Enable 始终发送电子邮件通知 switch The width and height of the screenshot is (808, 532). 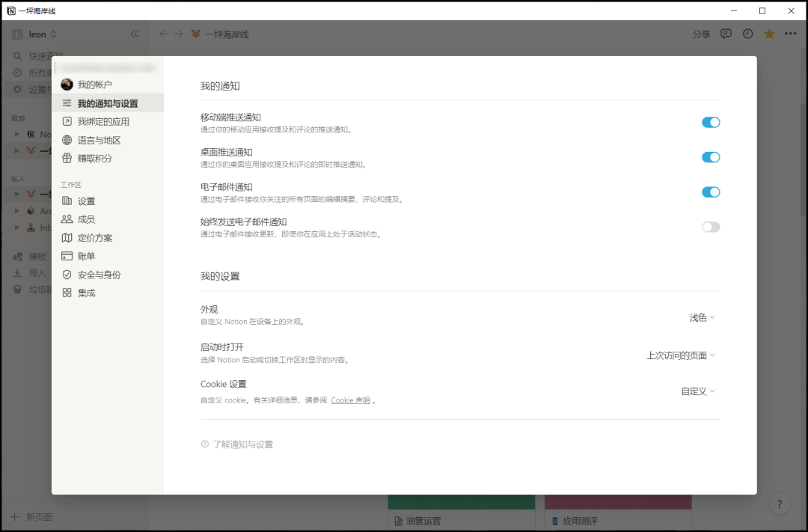711,227
